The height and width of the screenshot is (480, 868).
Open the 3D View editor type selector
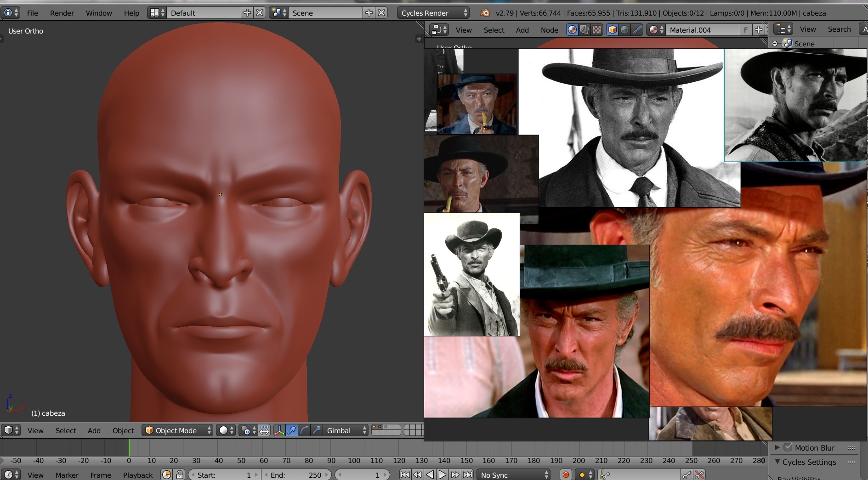click(x=11, y=430)
